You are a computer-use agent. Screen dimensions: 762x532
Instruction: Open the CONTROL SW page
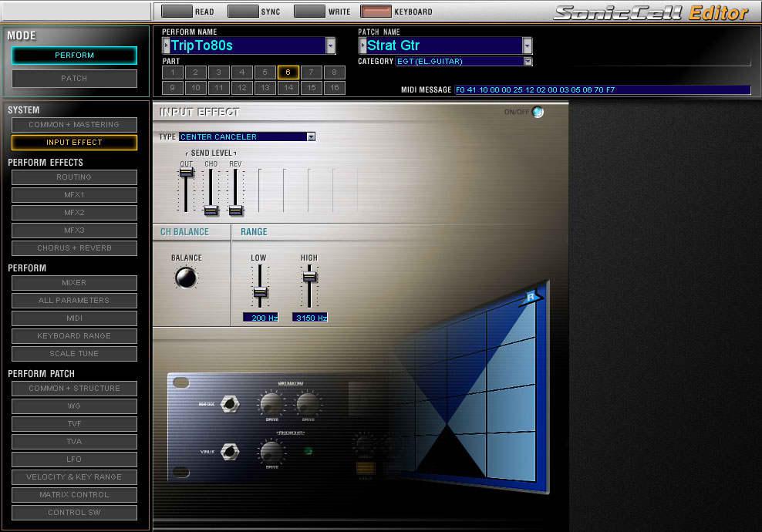coord(74,513)
